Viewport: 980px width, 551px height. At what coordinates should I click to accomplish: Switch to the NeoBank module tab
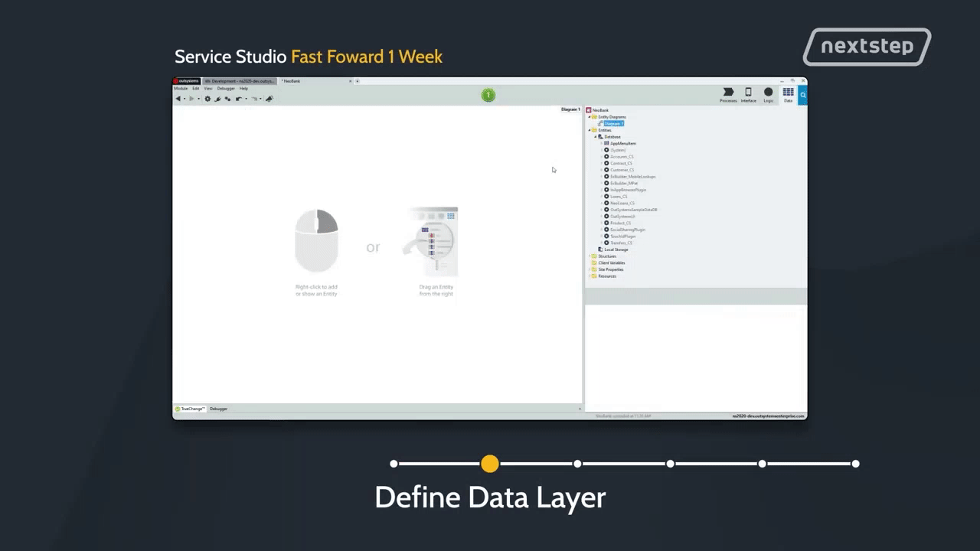coord(291,81)
